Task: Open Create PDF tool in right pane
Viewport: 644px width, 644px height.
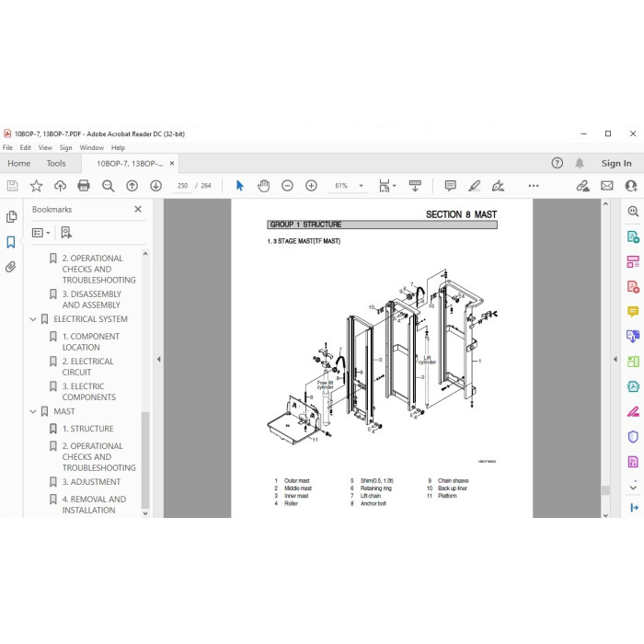Action: (633, 286)
